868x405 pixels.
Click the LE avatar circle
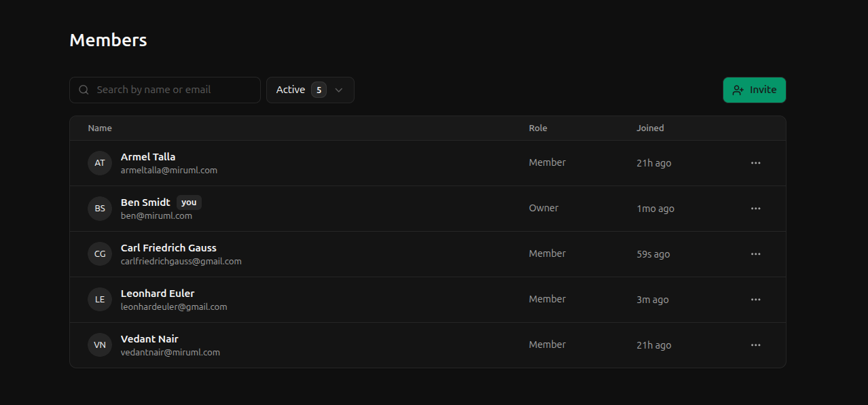[100, 300]
